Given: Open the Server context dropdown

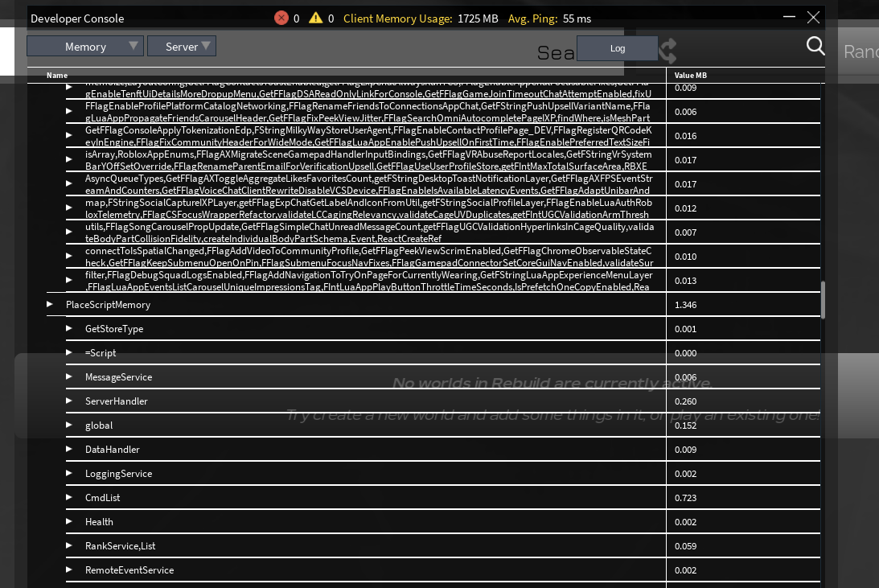Looking at the screenshot, I should coord(182,47).
